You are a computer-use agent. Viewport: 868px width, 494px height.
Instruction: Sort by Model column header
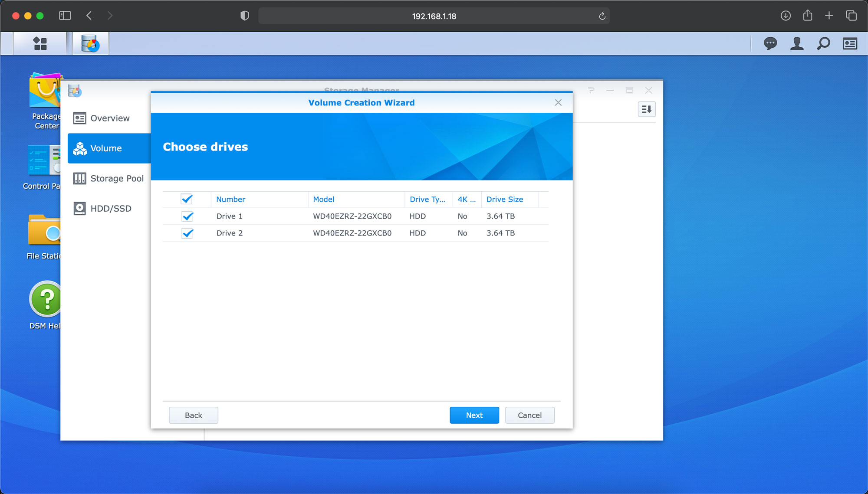point(323,199)
